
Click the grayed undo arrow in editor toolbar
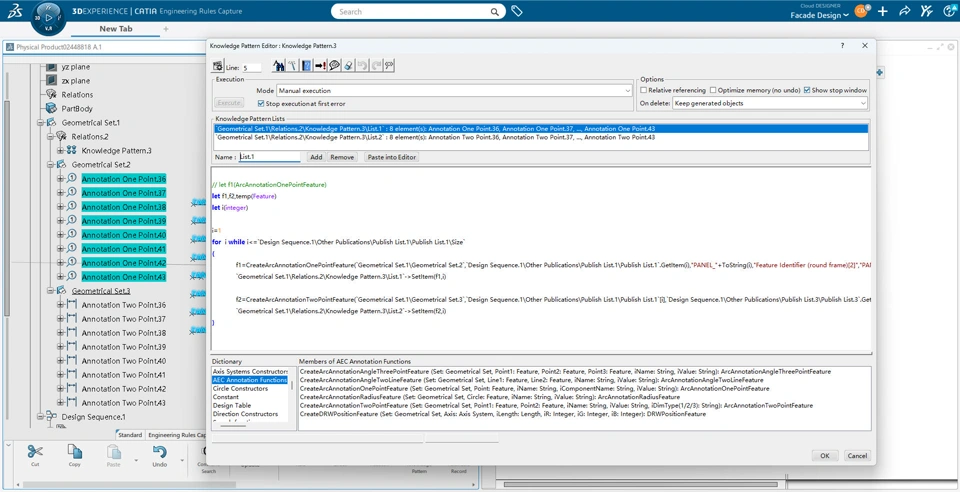click(x=361, y=66)
